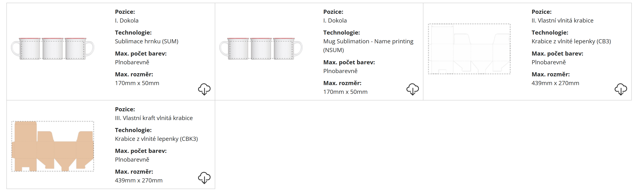Open the white box die-cut preview

469,49
